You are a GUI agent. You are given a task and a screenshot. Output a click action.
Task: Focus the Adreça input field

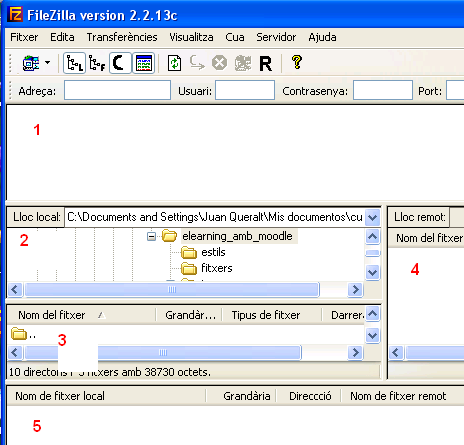[x=117, y=90]
